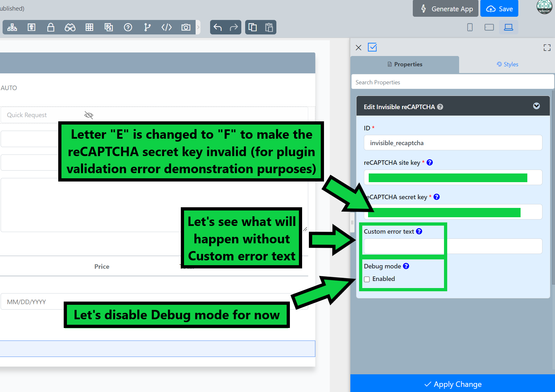The image size is (555, 392).
Task: Open help for Custom error text
Action: (x=419, y=231)
